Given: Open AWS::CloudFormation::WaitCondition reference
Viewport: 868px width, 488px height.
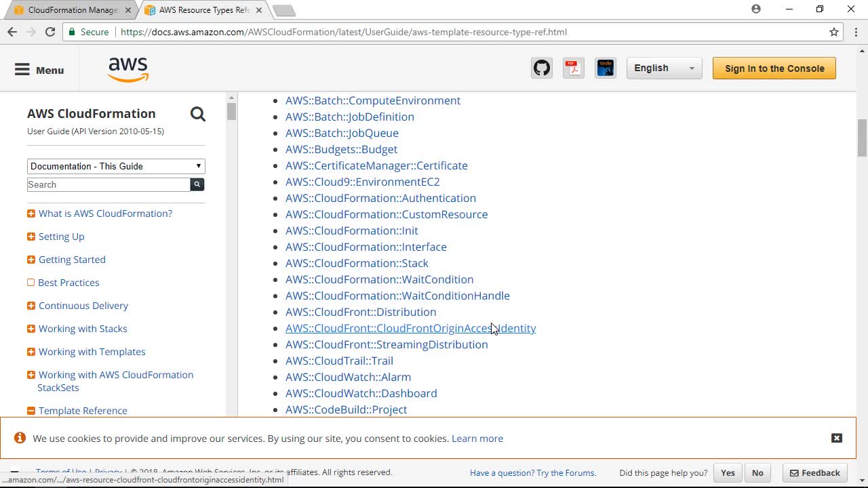Looking at the screenshot, I should click(380, 279).
